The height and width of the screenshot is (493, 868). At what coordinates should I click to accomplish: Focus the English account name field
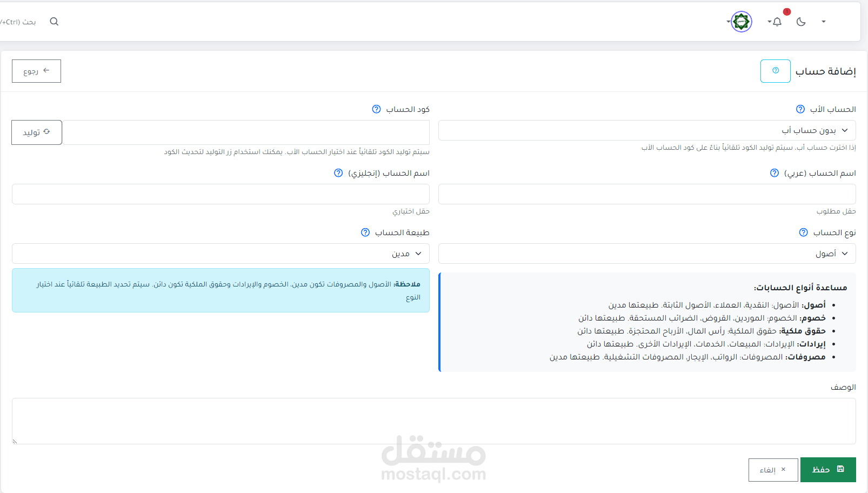(221, 194)
